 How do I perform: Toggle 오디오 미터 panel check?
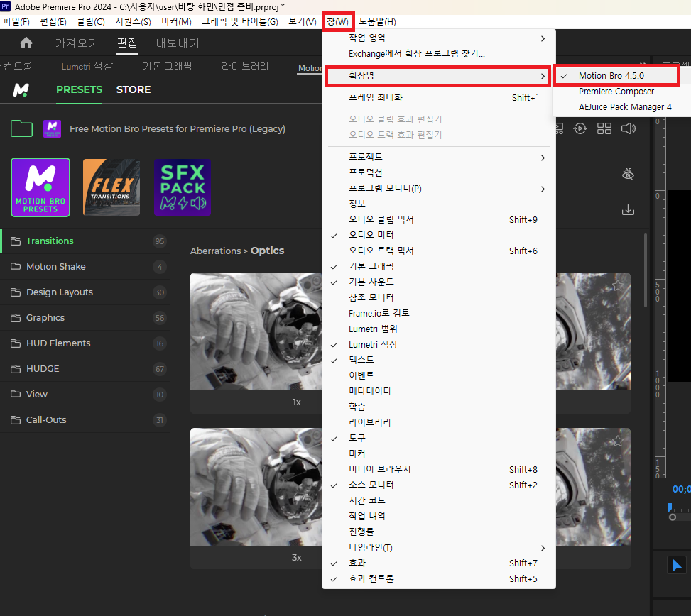pos(438,235)
